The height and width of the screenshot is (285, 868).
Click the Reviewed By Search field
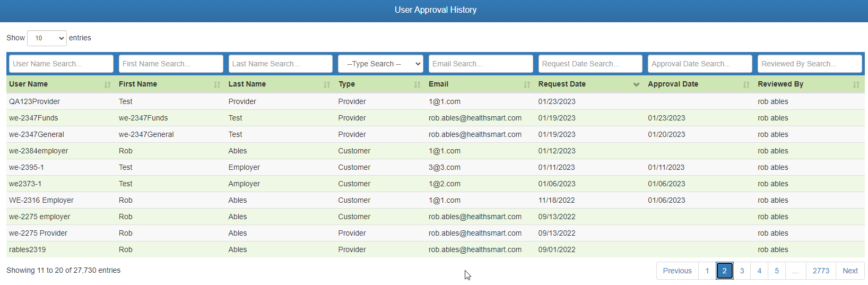[x=809, y=64]
